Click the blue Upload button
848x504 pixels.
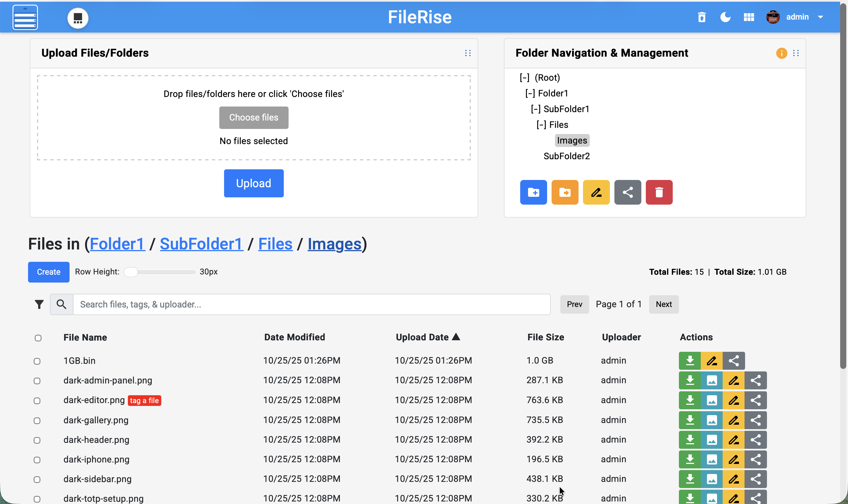254,183
